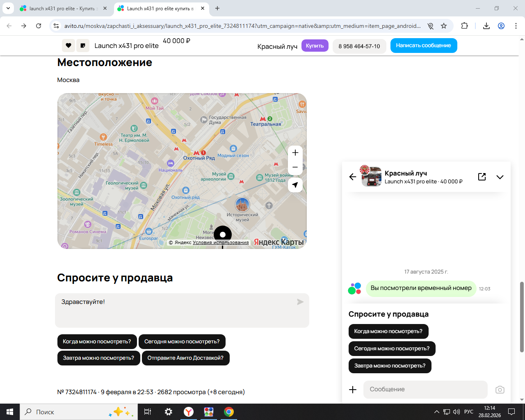Screen dimensions: 525x420
Task: Zoom in on the map
Action: 295,153
